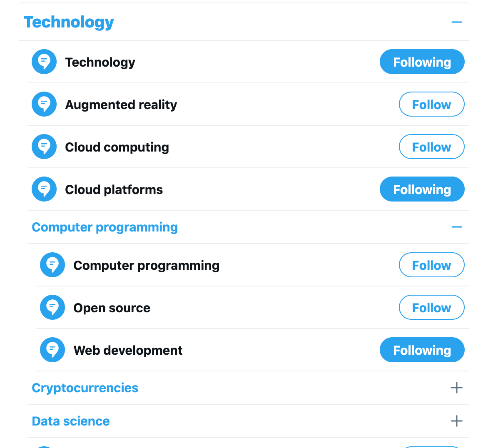Click the Computer programming topic row icon
Image resolution: width=488 pixels, height=448 pixels.
[x=52, y=265]
